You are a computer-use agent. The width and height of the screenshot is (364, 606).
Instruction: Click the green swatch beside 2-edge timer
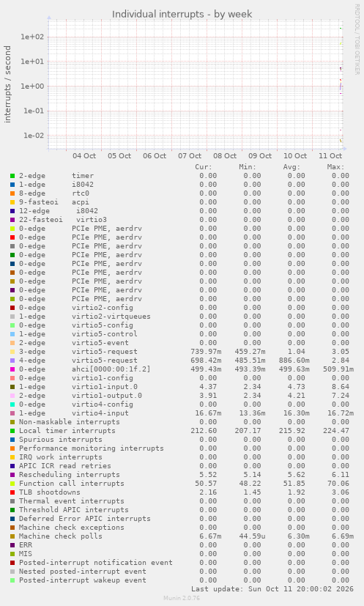click(x=12, y=176)
